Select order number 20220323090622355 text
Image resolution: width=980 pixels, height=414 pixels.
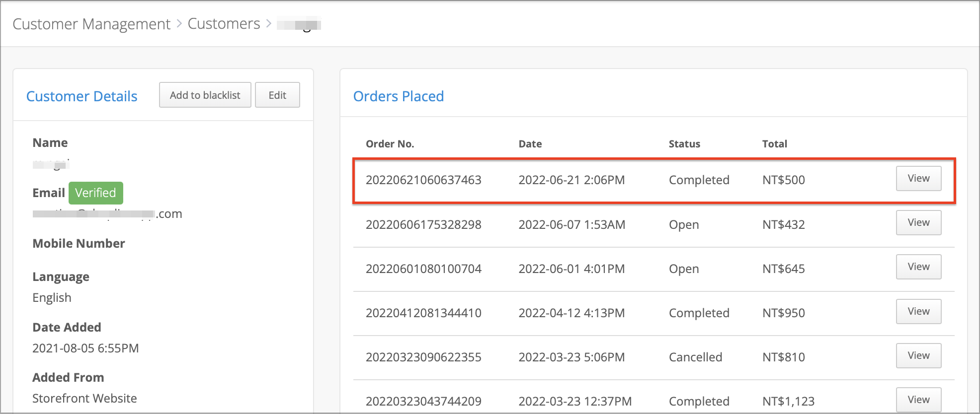pyautogui.click(x=423, y=357)
